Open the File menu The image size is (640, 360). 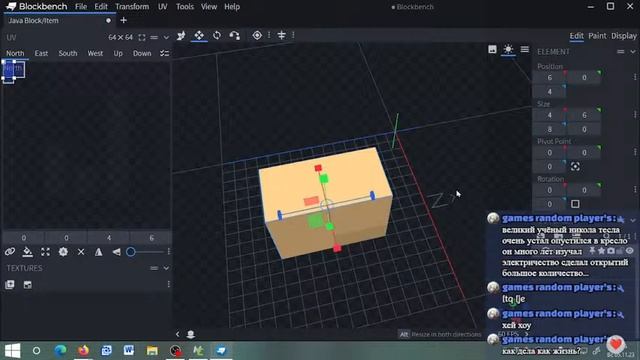coord(81,7)
